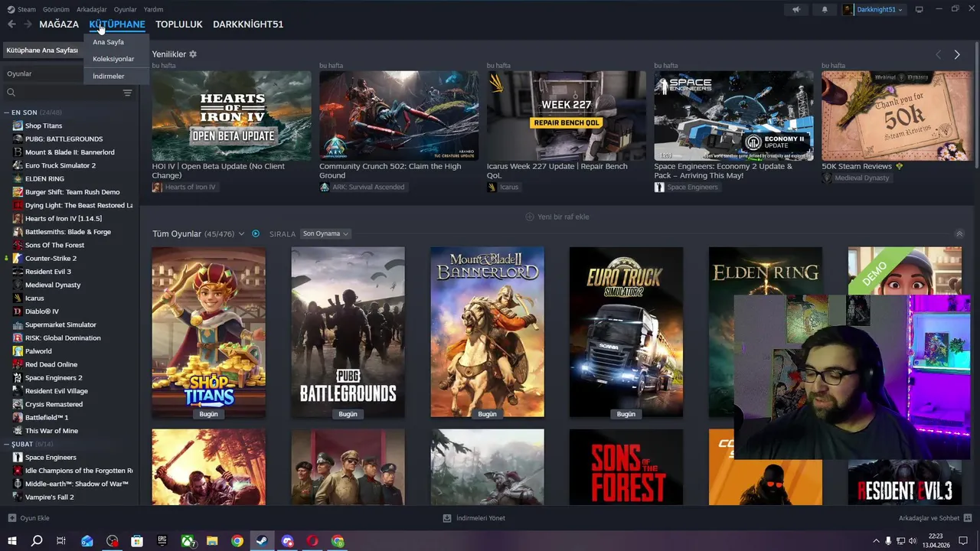Open Windows notification center

(963, 541)
